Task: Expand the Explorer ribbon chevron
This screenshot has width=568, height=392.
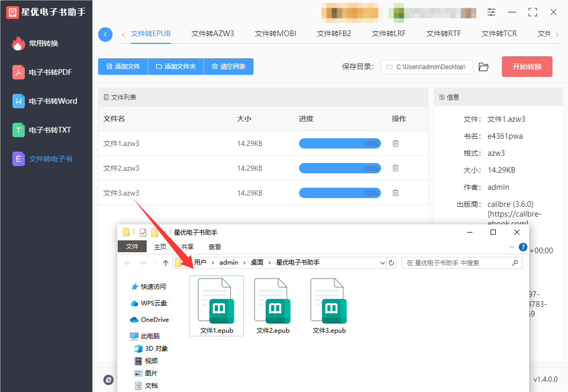Action: [512, 247]
